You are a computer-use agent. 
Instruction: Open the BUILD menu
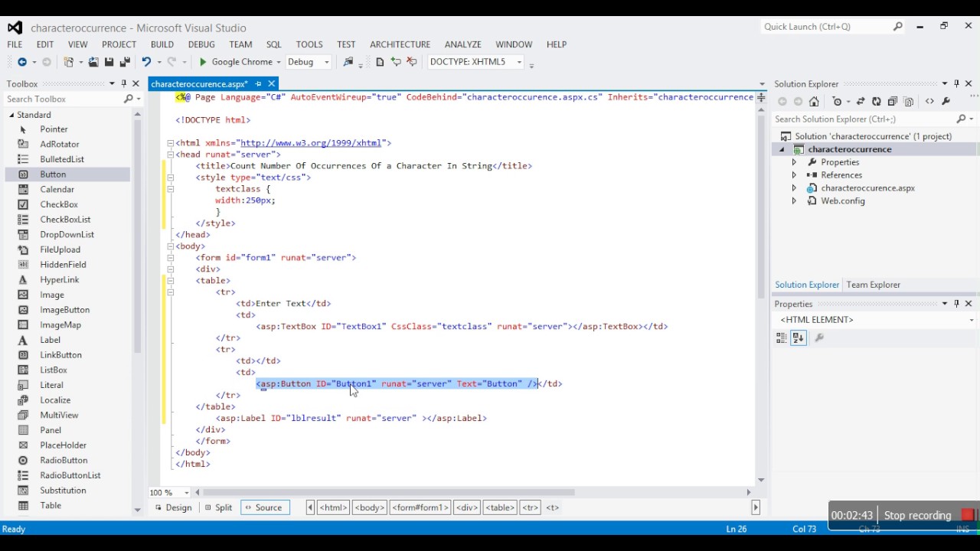tap(162, 44)
